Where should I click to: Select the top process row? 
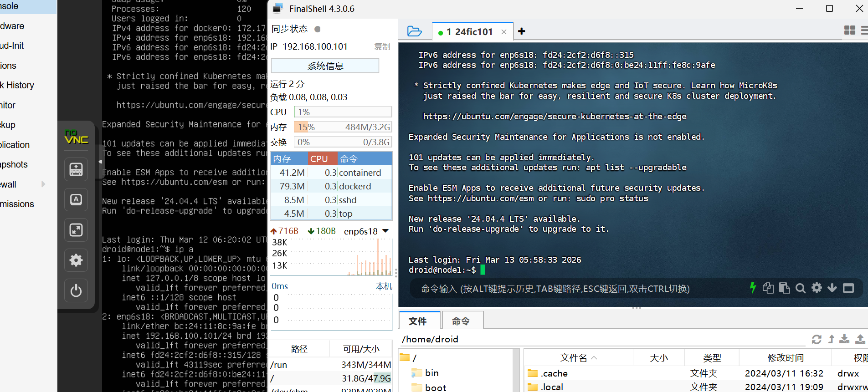tap(331, 214)
